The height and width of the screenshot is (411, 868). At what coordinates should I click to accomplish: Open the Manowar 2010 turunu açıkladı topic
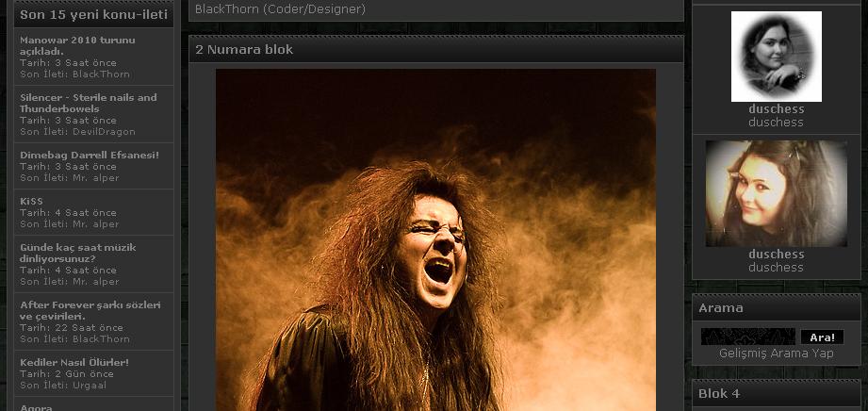[x=76, y=45]
